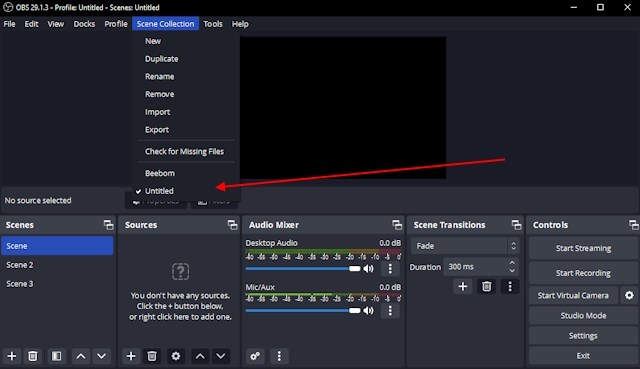Open Mic/Aux three-dot options
Screen dimensions: 640x369
pyautogui.click(x=390, y=311)
